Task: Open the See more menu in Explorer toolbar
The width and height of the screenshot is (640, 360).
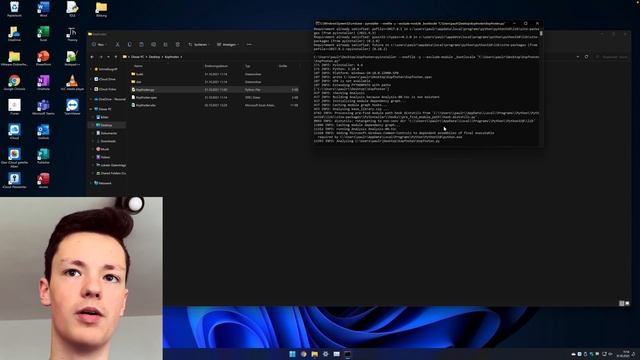Action: pos(249,44)
